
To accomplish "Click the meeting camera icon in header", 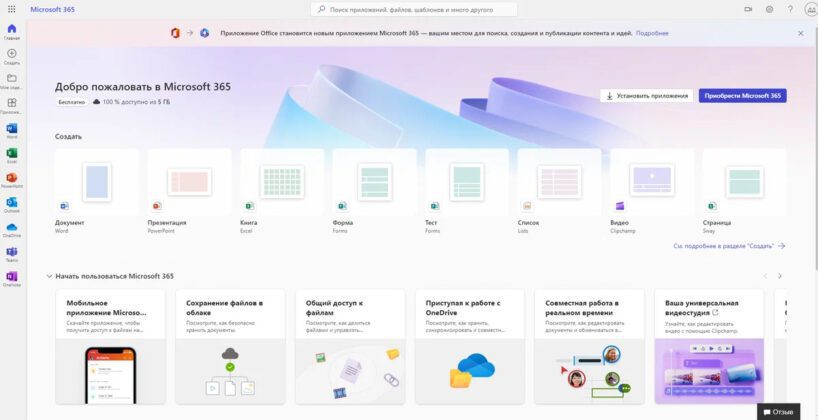I will click(749, 9).
